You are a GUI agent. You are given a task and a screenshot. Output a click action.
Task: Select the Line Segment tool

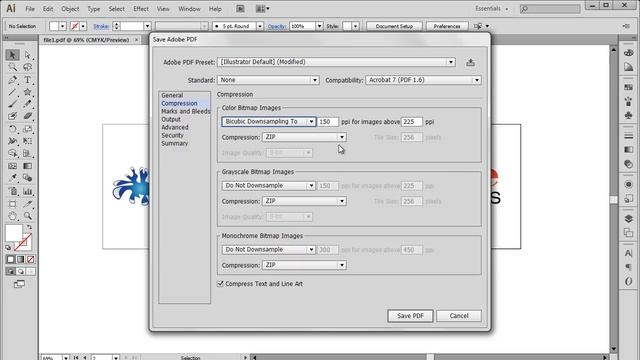pos(12,92)
